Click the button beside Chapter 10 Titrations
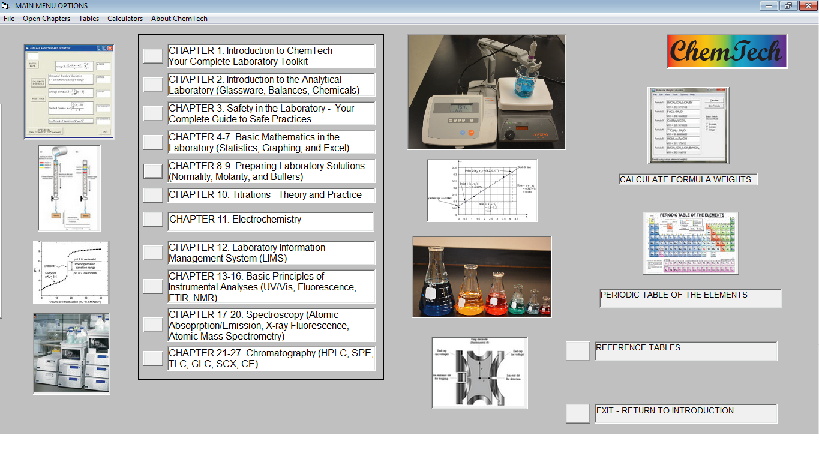 point(153,195)
